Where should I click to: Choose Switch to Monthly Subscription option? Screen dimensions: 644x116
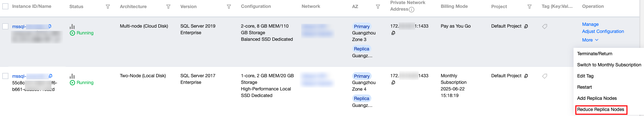click(x=609, y=65)
